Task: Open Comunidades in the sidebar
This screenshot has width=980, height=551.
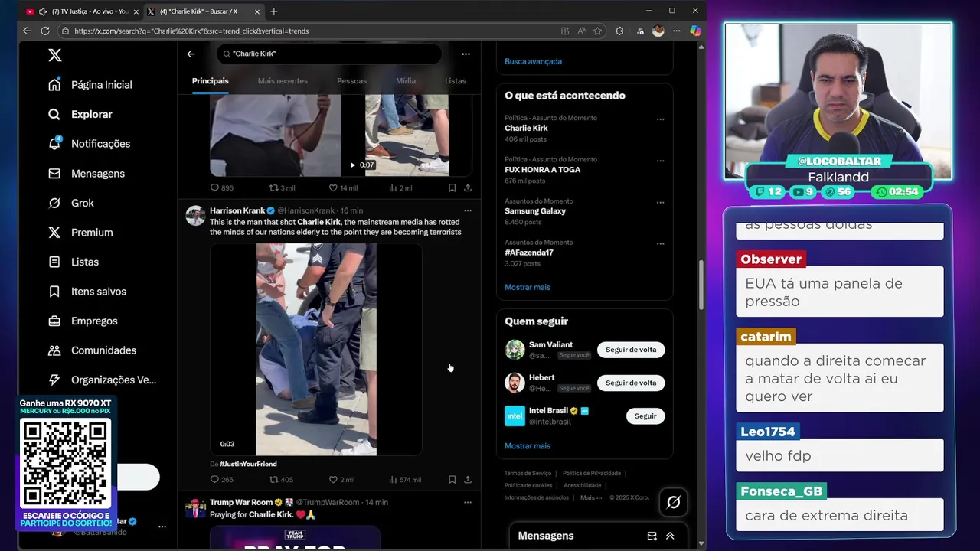Action: (91, 350)
